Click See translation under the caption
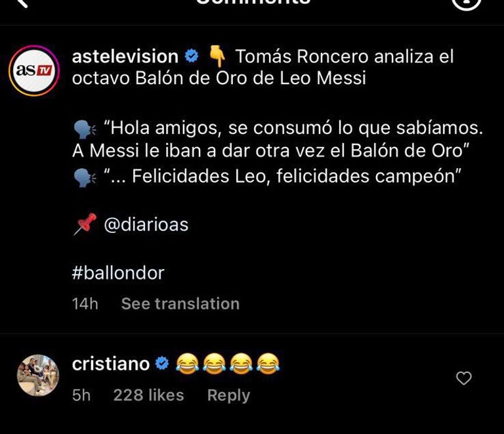The height and width of the screenshot is (434, 504). pyautogui.click(x=180, y=303)
